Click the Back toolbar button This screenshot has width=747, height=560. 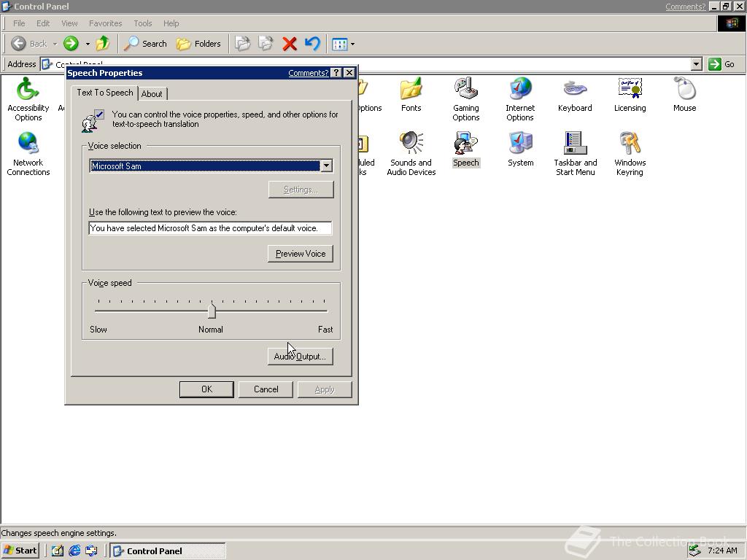tap(29, 44)
